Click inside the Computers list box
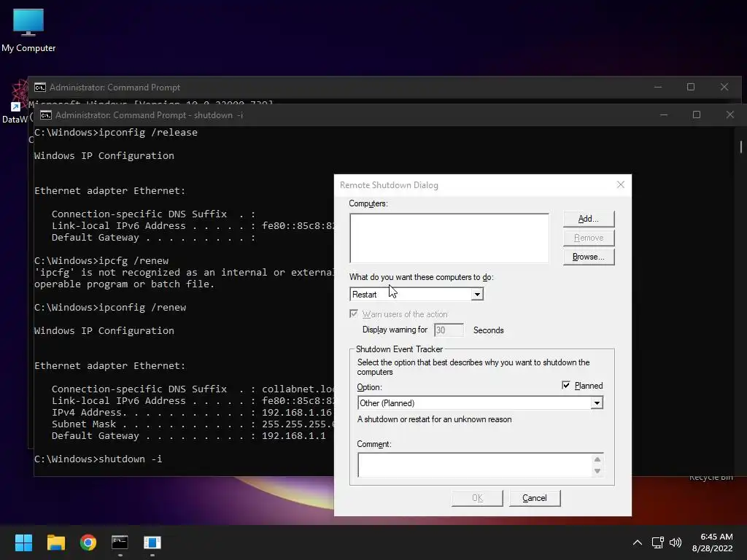 click(x=449, y=238)
